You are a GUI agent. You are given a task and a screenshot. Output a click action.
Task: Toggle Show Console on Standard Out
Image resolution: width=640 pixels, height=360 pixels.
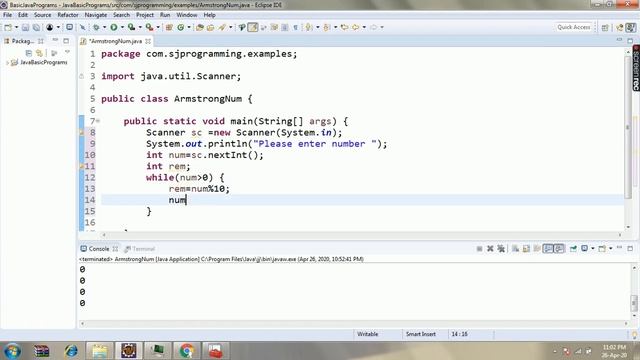point(548,249)
